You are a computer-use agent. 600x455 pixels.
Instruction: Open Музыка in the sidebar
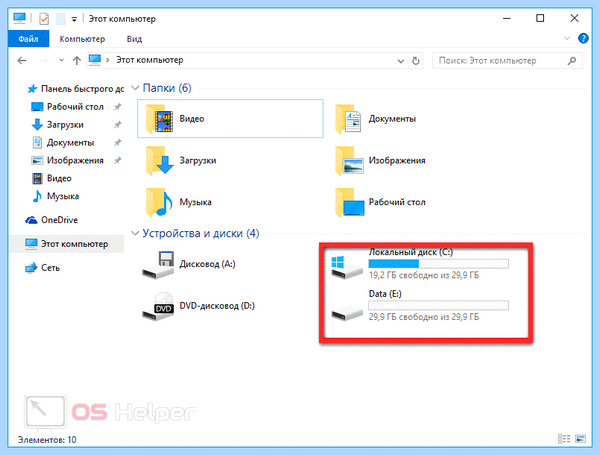point(55,196)
